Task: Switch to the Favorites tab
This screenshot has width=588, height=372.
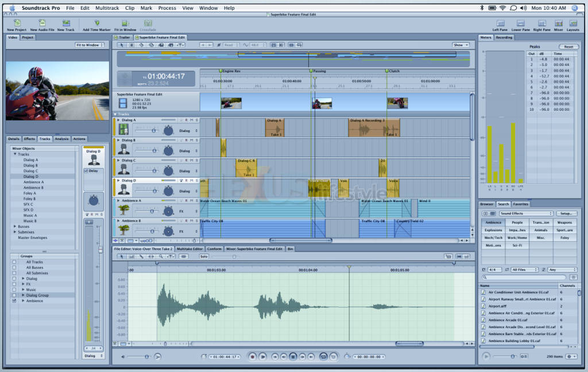Action: 520,204
